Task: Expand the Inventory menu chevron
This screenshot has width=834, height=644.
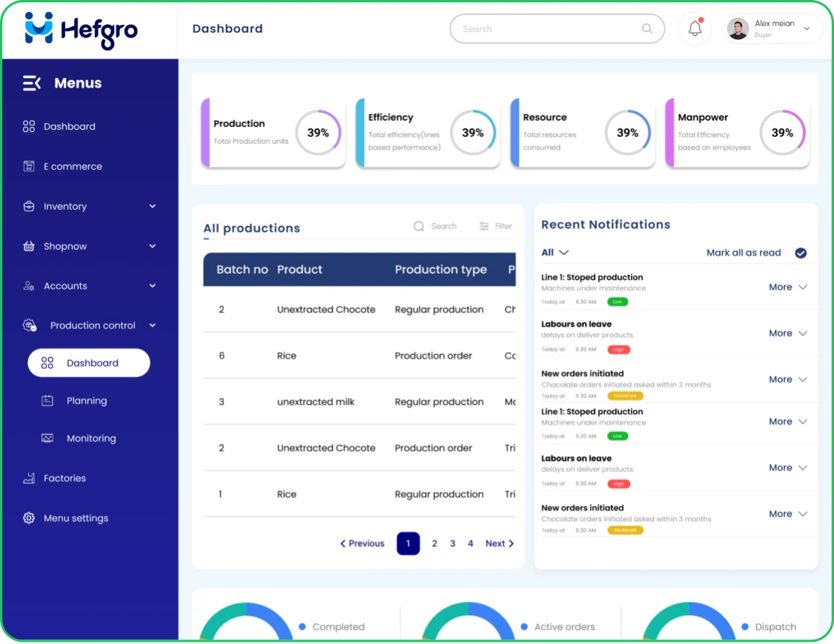Action: [152, 207]
